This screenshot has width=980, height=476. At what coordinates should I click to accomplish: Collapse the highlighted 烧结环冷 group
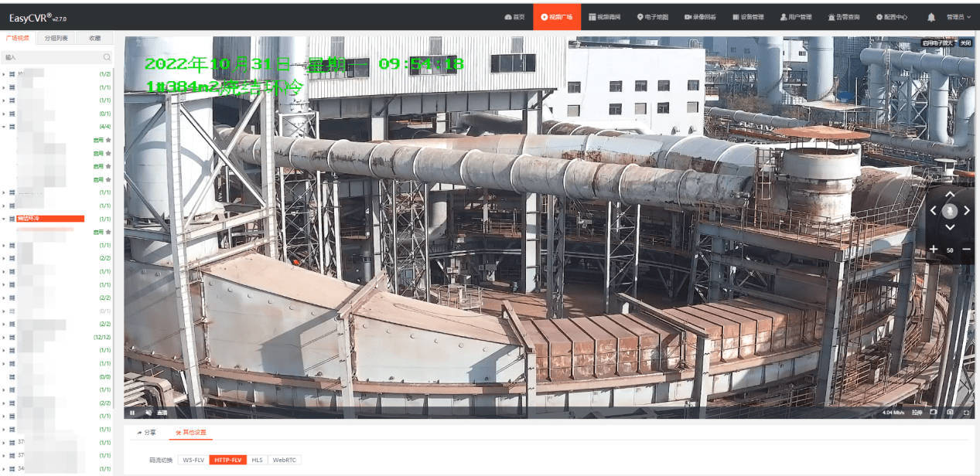4,219
